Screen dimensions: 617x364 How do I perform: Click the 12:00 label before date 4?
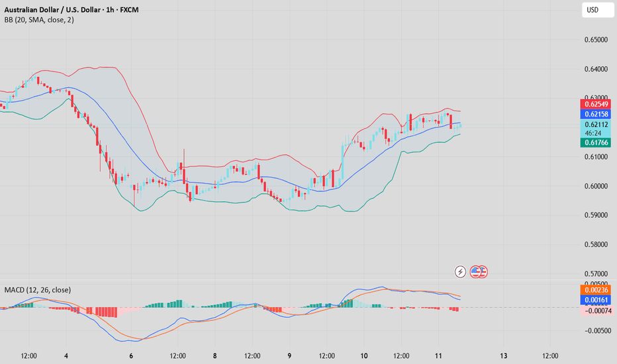28,356
